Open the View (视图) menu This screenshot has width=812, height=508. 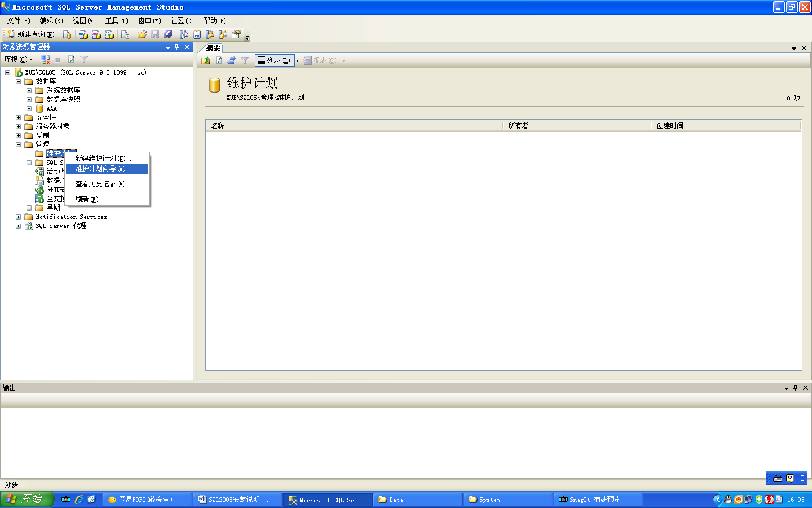coord(84,21)
